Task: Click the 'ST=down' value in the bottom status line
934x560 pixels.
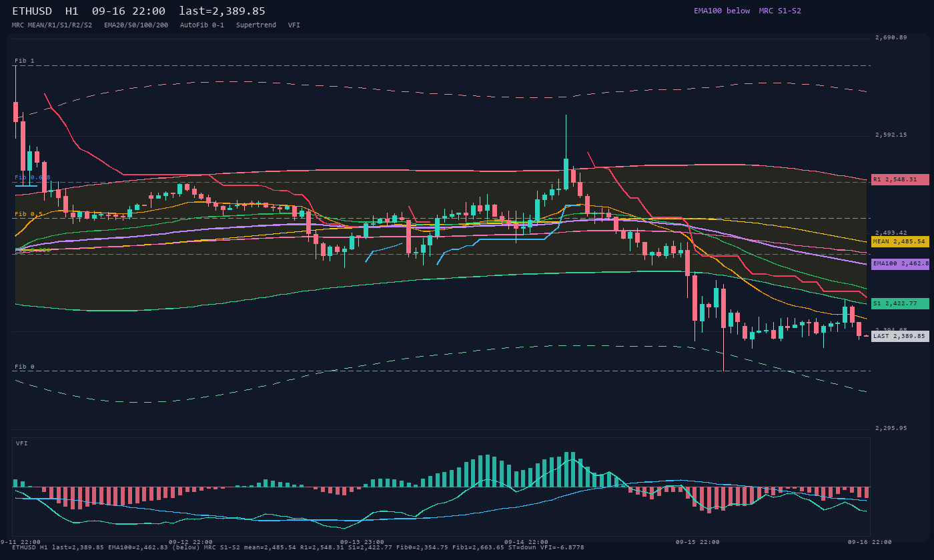Action: coord(522,547)
